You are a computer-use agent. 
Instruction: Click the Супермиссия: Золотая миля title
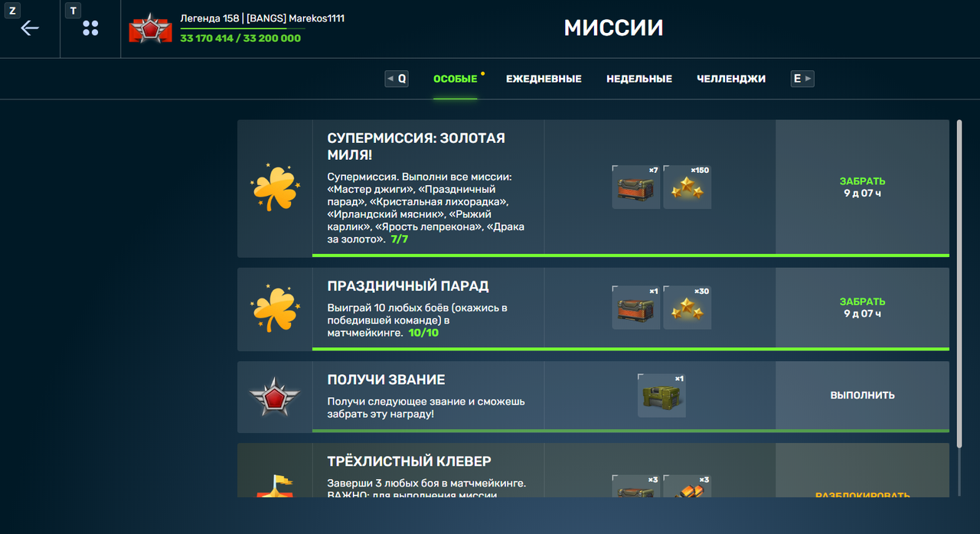pos(416,147)
